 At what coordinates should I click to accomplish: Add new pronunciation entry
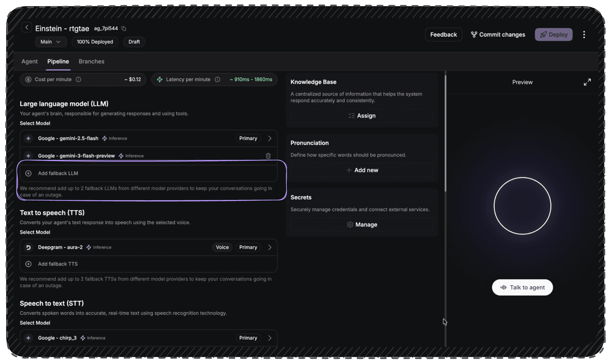click(362, 170)
